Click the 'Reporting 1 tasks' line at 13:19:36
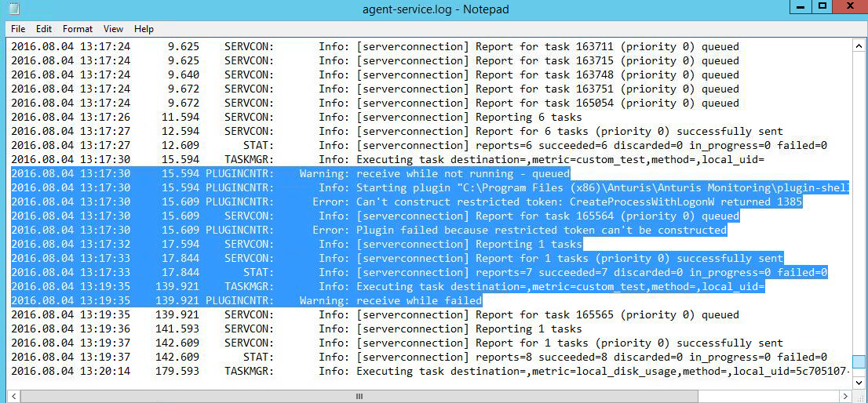This screenshot has height=403, width=868. coord(296,329)
